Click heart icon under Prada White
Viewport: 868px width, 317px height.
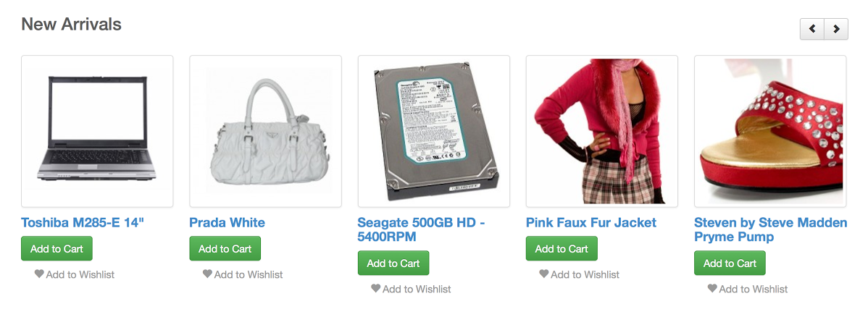[208, 274]
